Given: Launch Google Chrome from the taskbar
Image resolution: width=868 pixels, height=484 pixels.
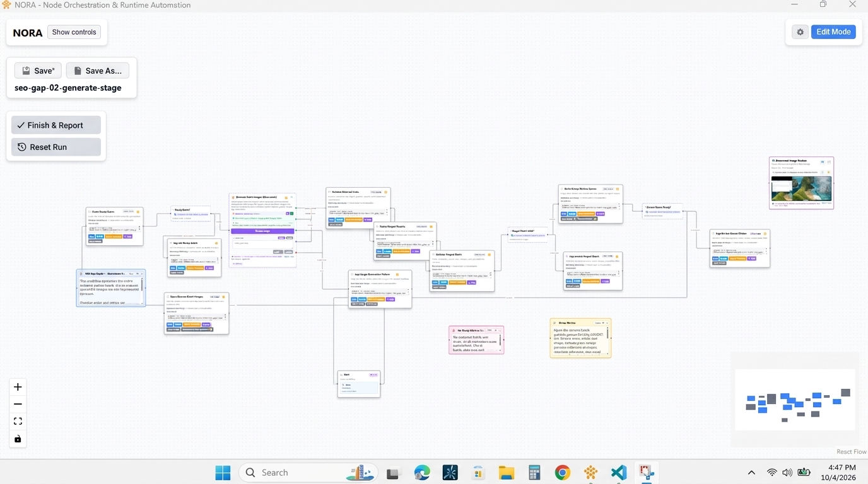Looking at the screenshot, I should [x=563, y=473].
